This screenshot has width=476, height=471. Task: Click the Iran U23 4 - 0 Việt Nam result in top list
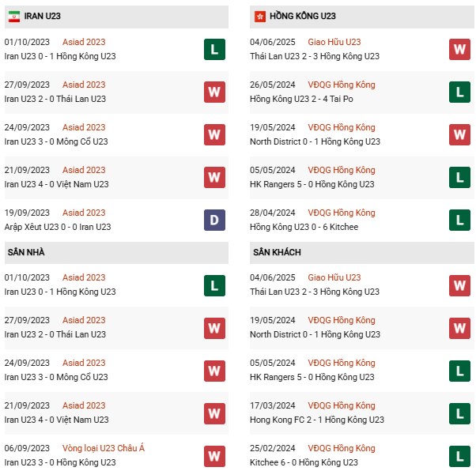[57, 184]
